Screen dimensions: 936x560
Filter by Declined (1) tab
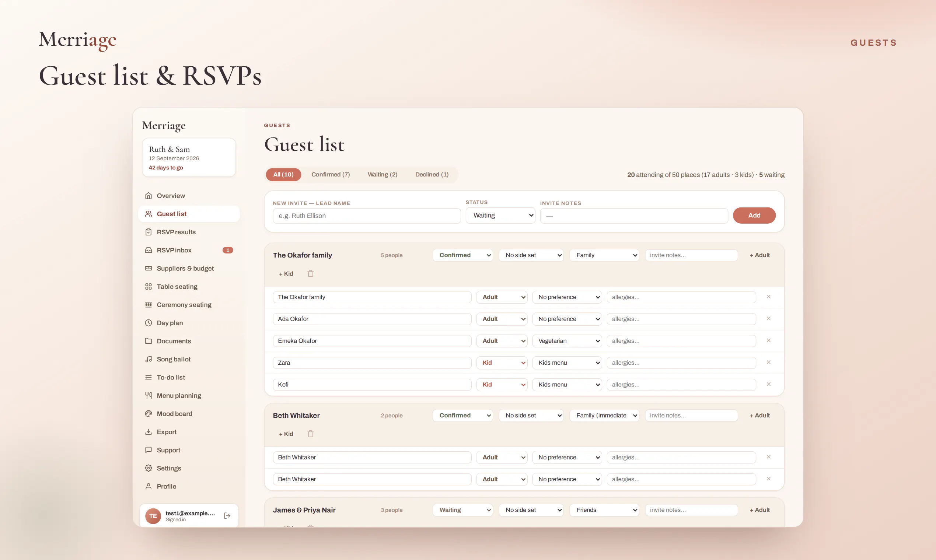coord(432,174)
